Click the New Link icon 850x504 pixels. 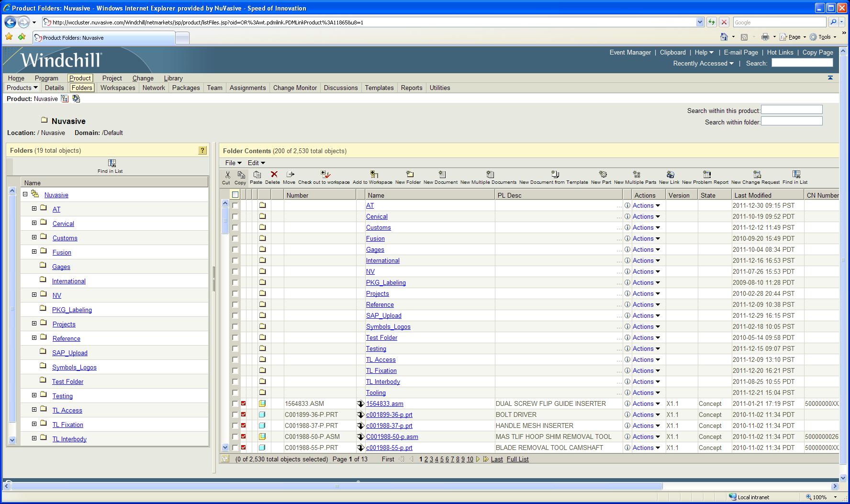pyautogui.click(x=670, y=174)
